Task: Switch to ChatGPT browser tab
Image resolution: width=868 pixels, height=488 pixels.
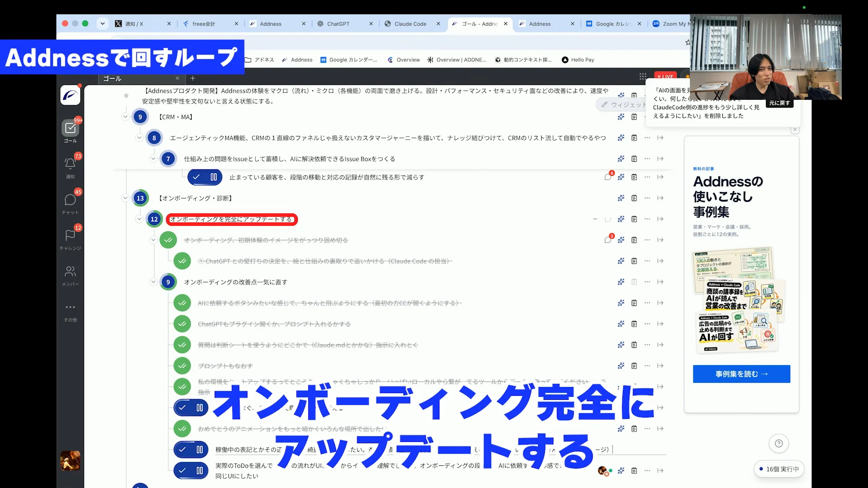Action: click(345, 24)
